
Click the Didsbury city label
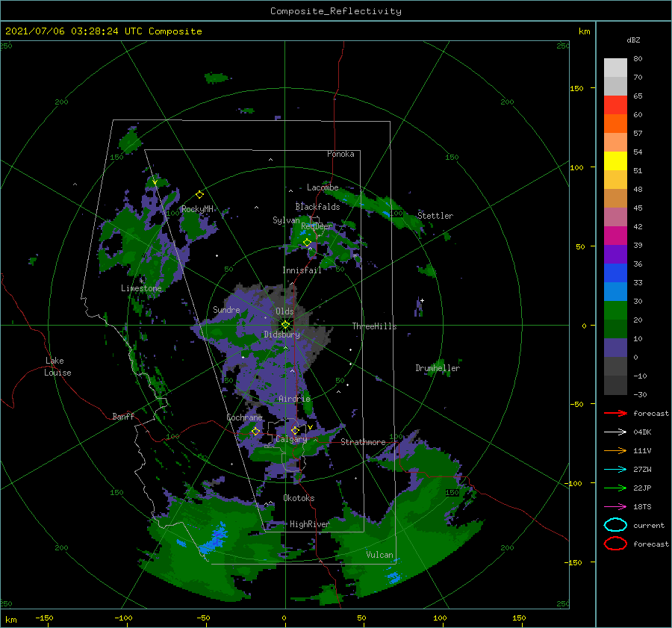click(281, 335)
